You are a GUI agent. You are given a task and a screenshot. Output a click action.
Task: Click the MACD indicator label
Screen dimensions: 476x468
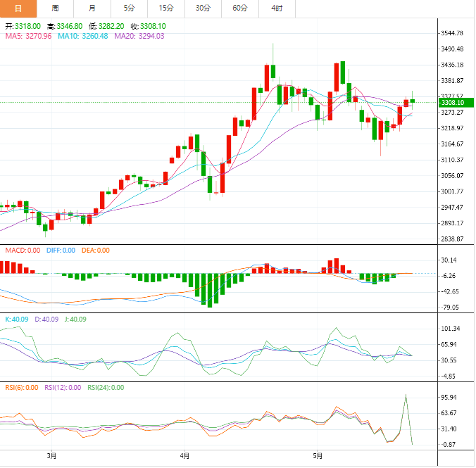coord(22,251)
